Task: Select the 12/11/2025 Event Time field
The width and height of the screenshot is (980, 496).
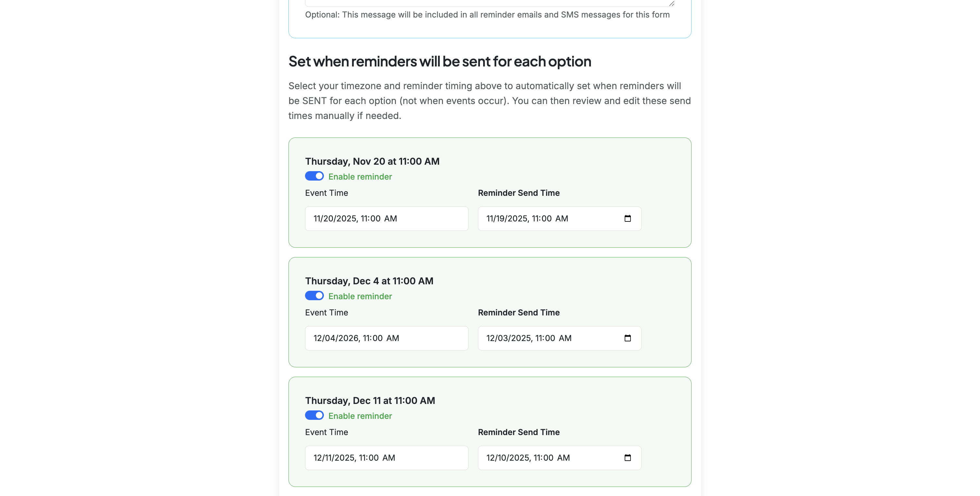Action: (x=386, y=458)
